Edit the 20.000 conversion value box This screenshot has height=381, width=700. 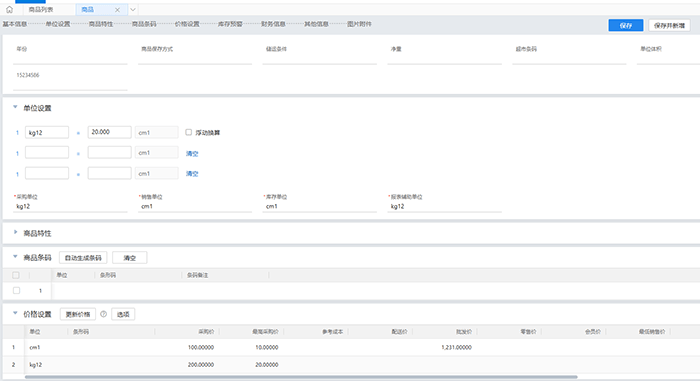[109, 132]
